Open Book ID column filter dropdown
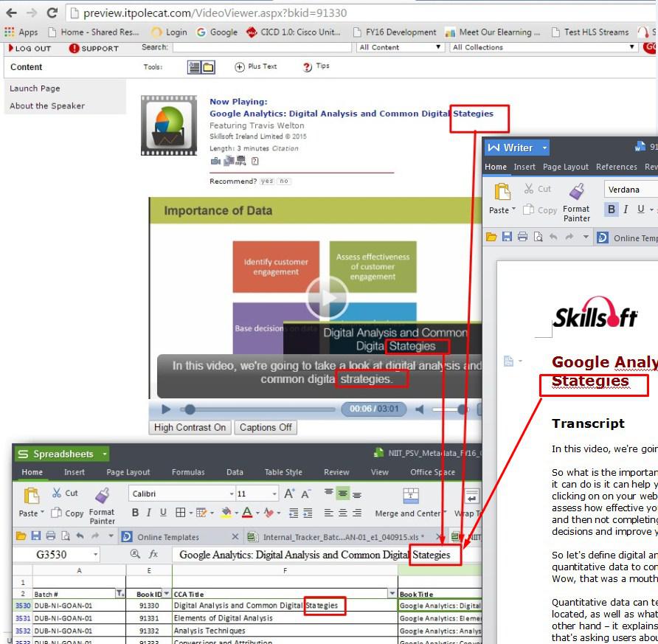 167,594
